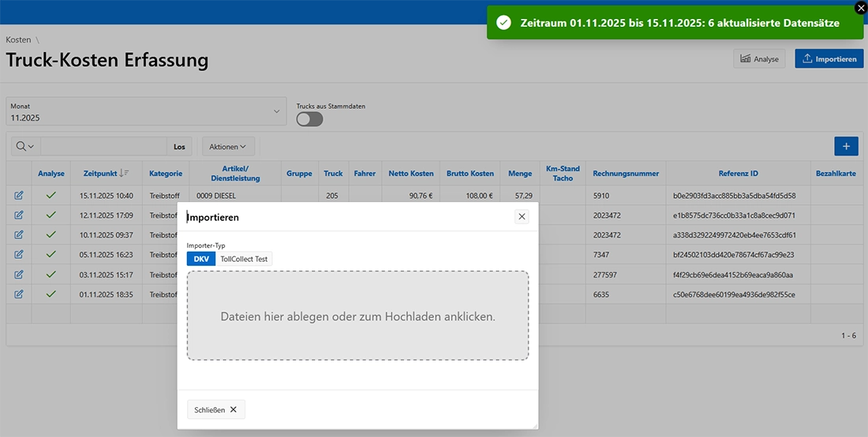Click the Truck column header

click(x=333, y=173)
